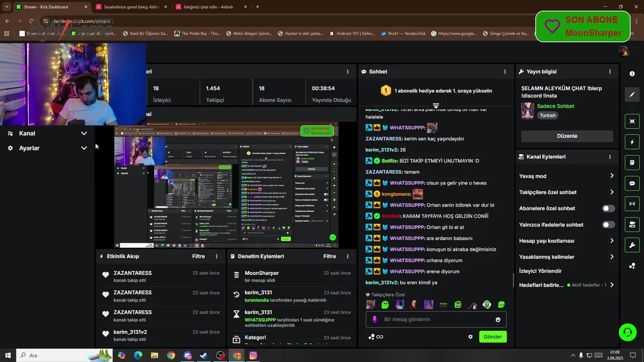
Task: Click the pencil edit icon in right sidebar
Action: [632, 95]
